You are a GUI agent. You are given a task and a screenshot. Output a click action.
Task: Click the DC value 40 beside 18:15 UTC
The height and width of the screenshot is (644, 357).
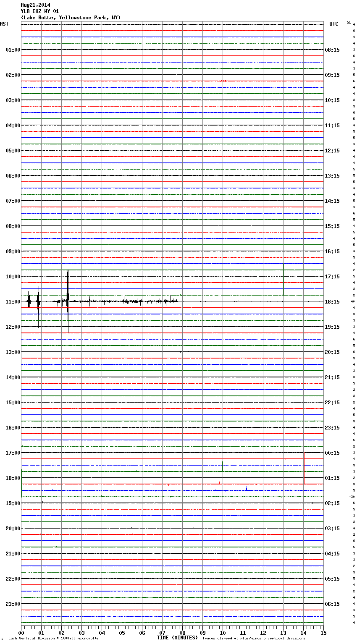(x=353, y=301)
